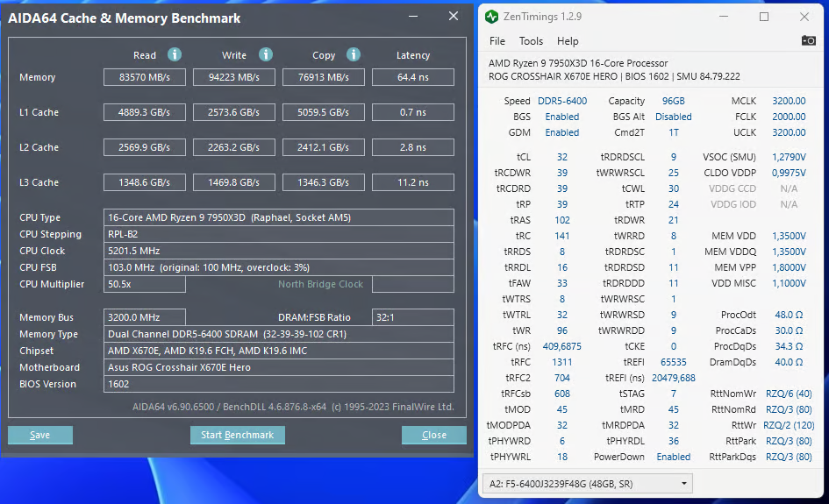Take a ZenTimings screenshot with the camera icon
The width and height of the screenshot is (829, 504).
pyautogui.click(x=808, y=40)
